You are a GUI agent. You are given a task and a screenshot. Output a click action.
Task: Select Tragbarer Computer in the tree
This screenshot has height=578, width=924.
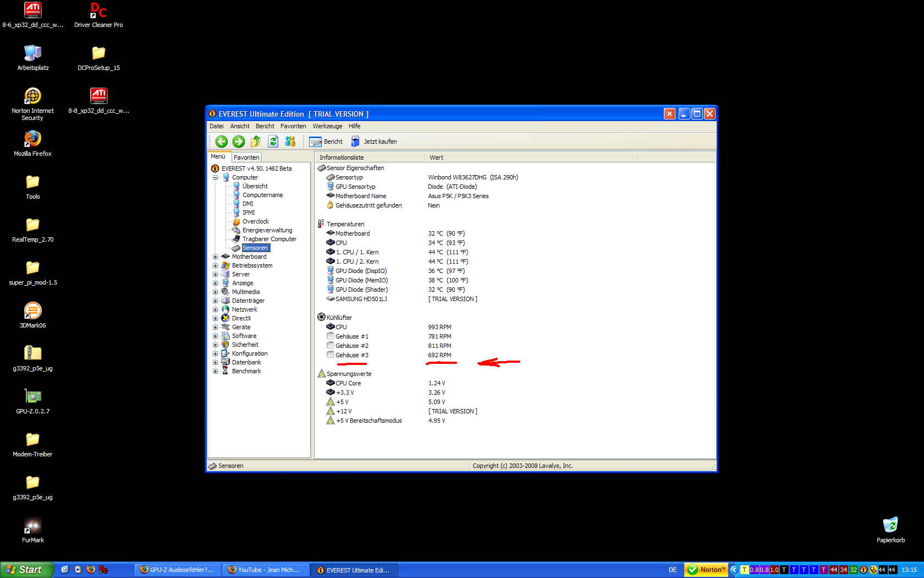click(269, 239)
